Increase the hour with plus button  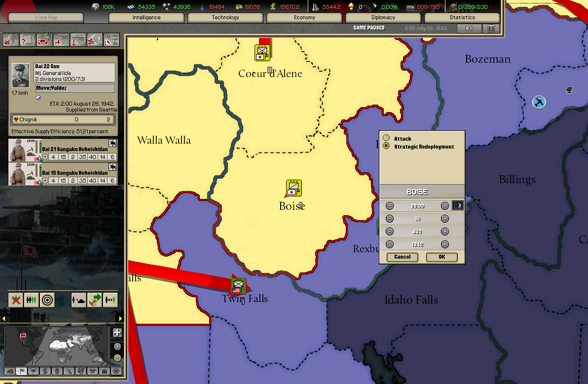tap(444, 206)
